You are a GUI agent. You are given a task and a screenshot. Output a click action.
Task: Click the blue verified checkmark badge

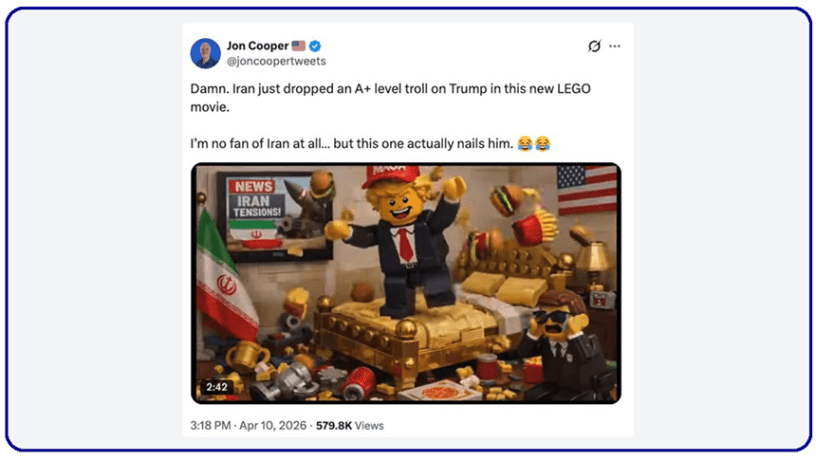315,46
